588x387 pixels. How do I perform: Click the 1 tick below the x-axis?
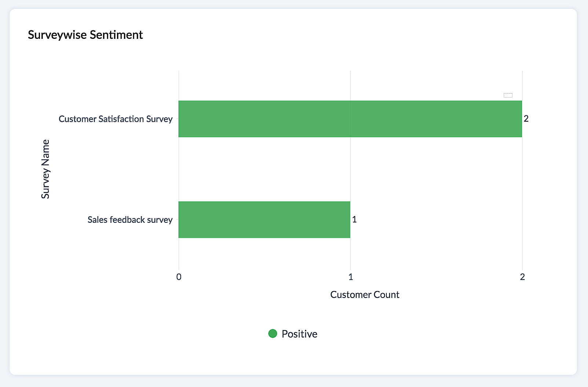(x=350, y=277)
